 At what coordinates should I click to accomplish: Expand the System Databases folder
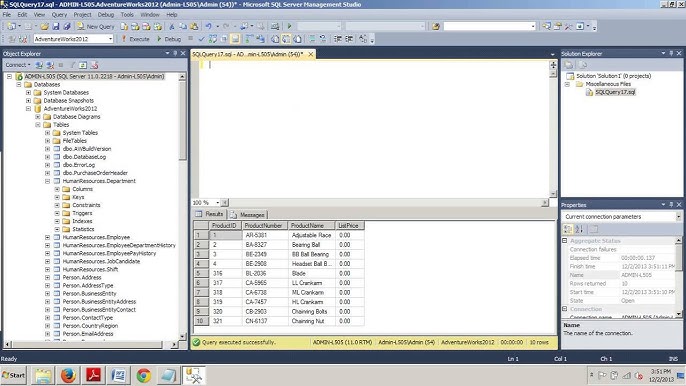(x=28, y=93)
